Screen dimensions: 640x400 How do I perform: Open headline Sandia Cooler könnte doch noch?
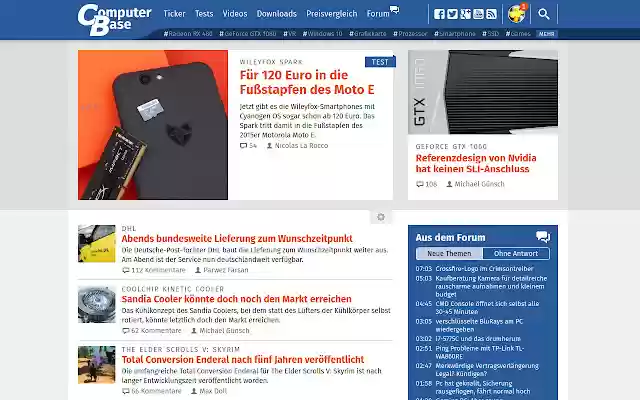tap(236, 299)
